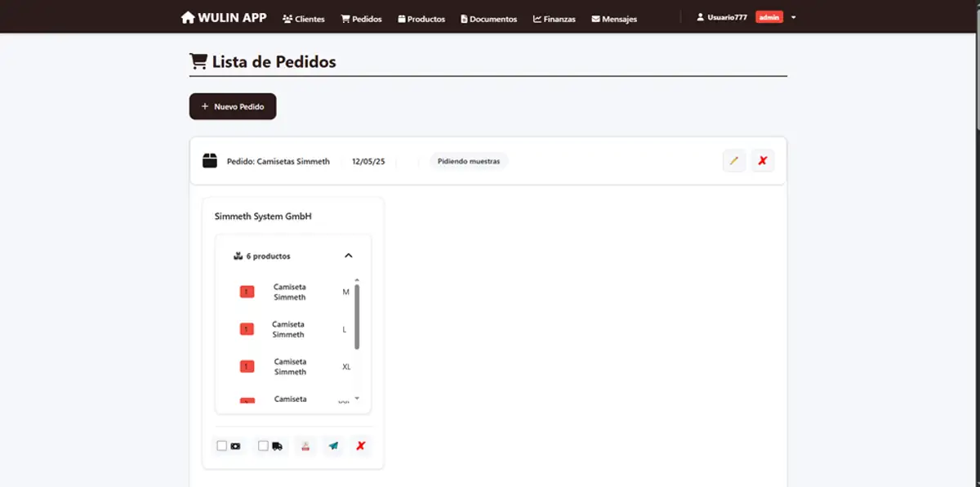Collapse the 6 productos list chevron
The image size is (980, 487).
[349, 256]
